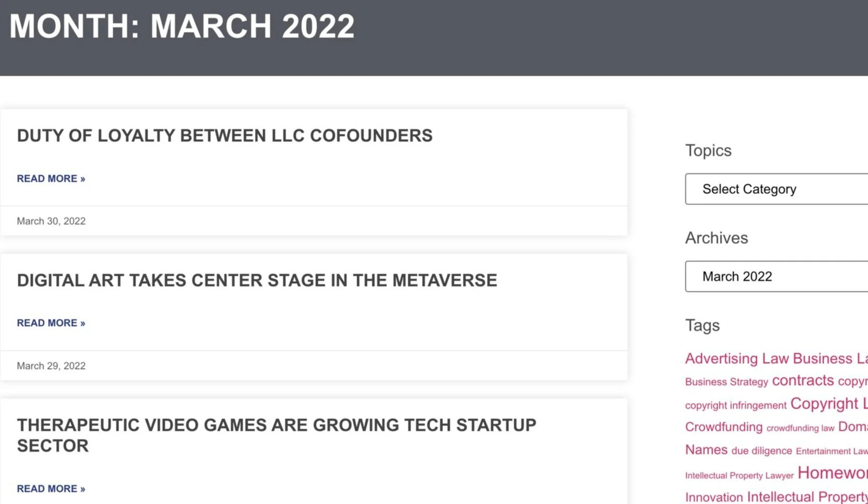
Task: Click Read More under Digital Art post
Action: point(51,323)
